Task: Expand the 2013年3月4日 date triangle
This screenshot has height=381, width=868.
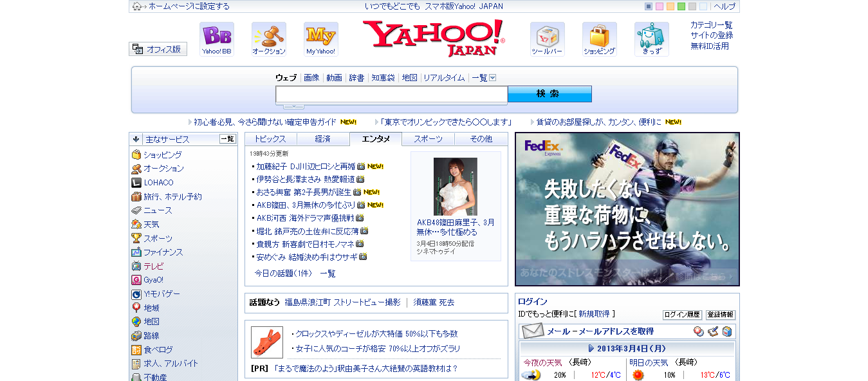Action: click(591, 348)
